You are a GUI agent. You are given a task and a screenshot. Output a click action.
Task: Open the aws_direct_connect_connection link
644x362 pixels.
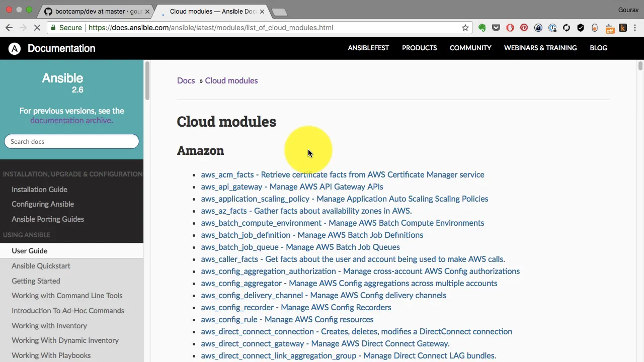click(x=357, y=331)
